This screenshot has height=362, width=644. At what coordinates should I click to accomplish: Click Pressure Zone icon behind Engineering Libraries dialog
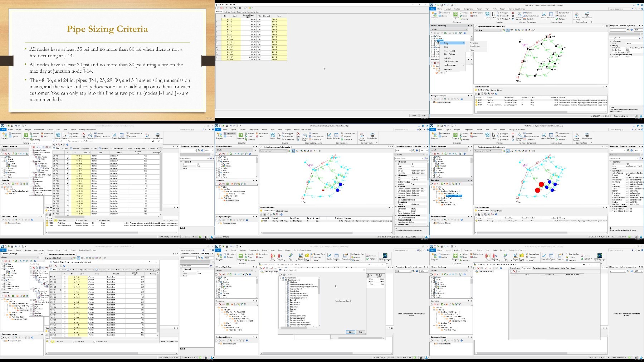tap(318, 254)
